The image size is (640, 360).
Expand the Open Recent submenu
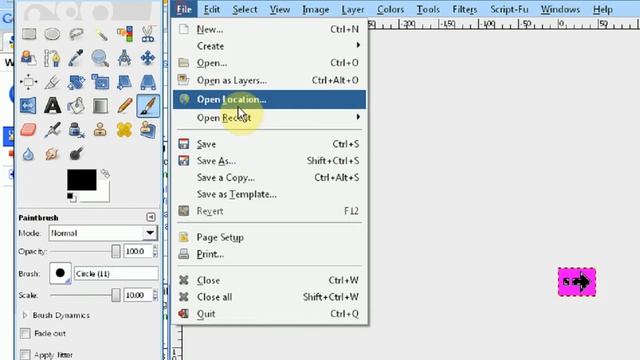(x=269, y=118)
